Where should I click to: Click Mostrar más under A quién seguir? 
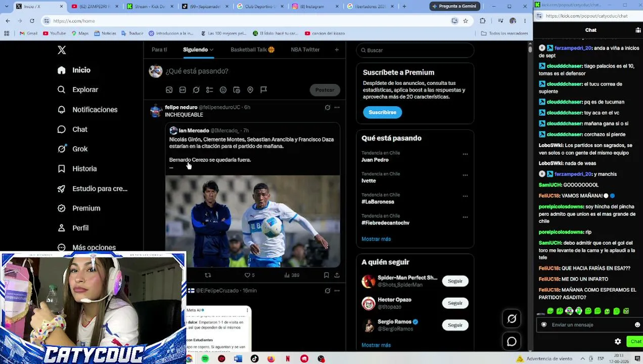[376, 345]
